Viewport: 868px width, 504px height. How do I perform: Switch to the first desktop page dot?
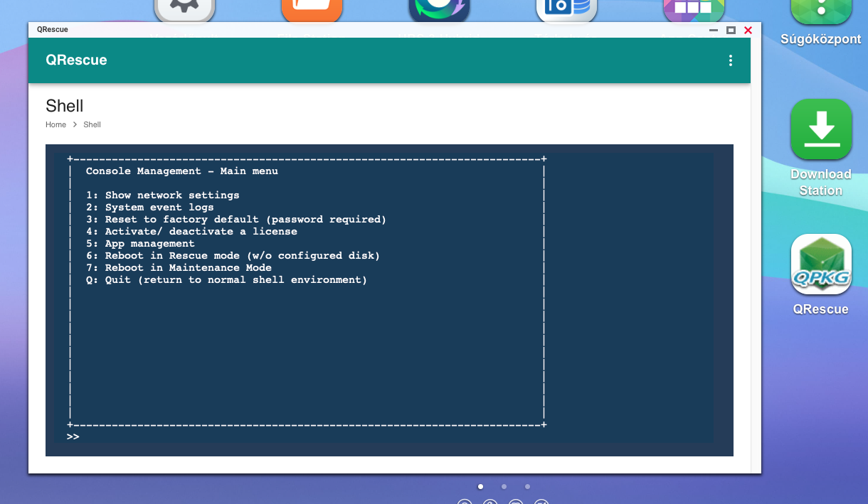480,487
